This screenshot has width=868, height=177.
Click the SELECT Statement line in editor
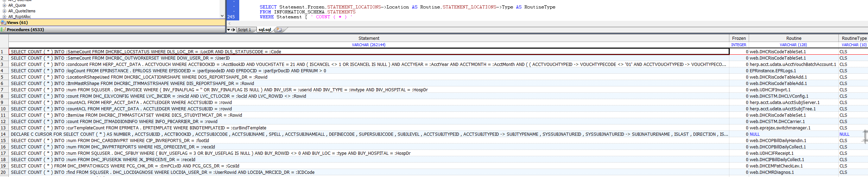click(407, 7)
